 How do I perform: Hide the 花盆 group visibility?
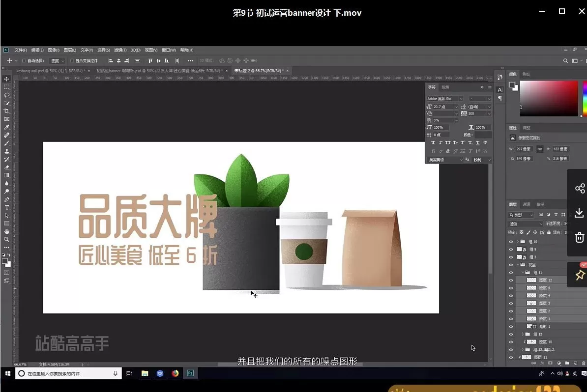tap(512, 264)
